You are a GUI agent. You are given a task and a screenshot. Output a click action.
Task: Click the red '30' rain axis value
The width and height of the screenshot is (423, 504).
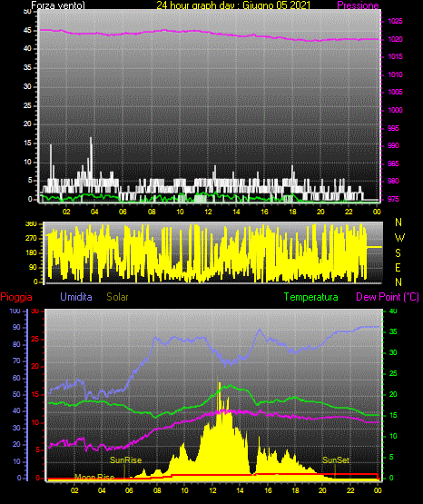pyautogui.click(x=35, y=311)
